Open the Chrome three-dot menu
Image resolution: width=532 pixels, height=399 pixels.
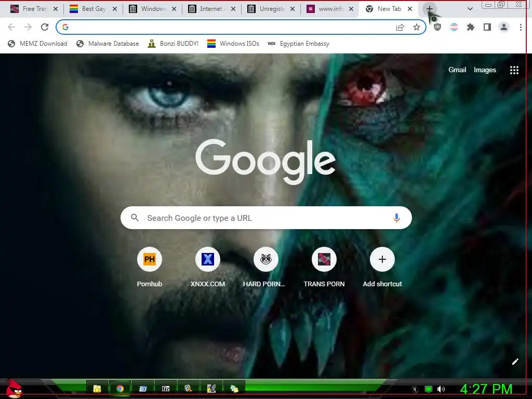(521, 27)
